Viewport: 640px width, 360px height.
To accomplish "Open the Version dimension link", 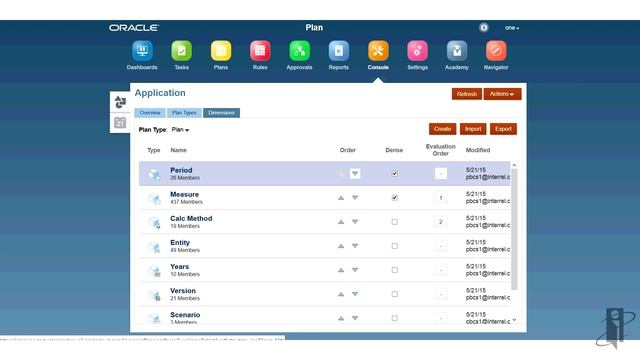I will point(183,291).
